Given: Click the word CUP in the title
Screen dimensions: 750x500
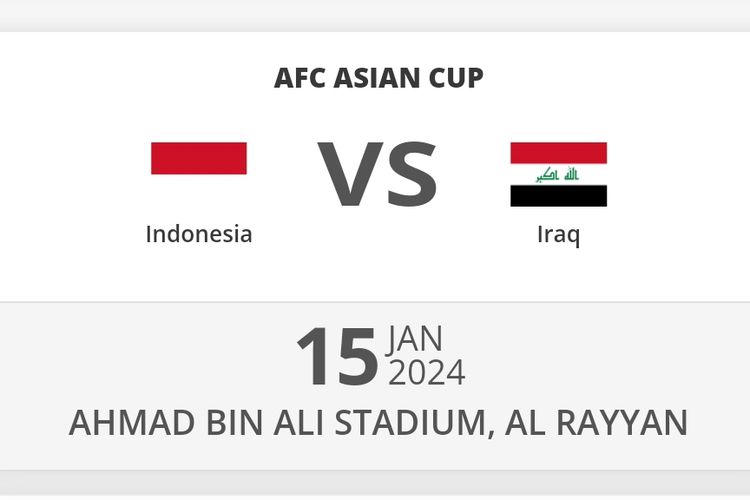Looking at the screenshot, I should click(456, 78).
